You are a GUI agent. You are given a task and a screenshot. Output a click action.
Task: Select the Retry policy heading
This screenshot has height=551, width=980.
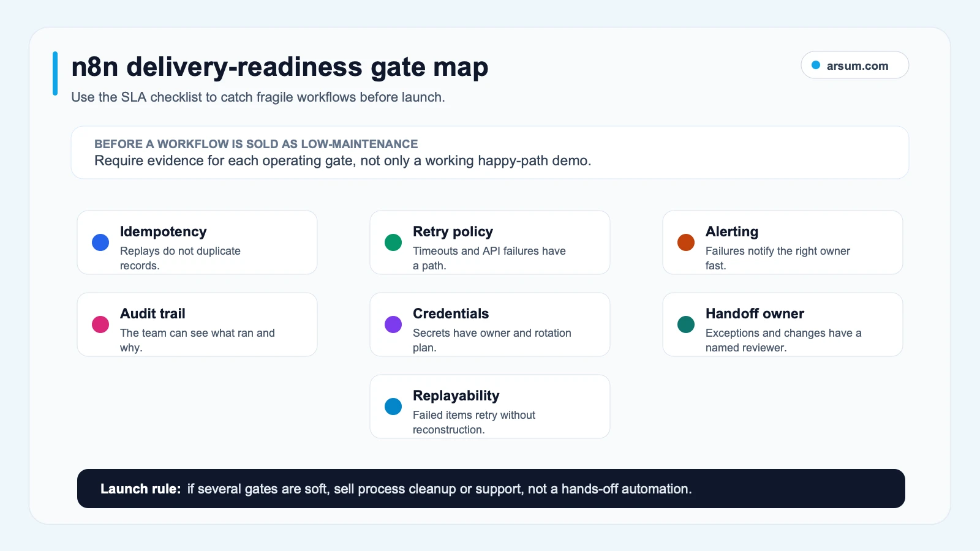453,231
